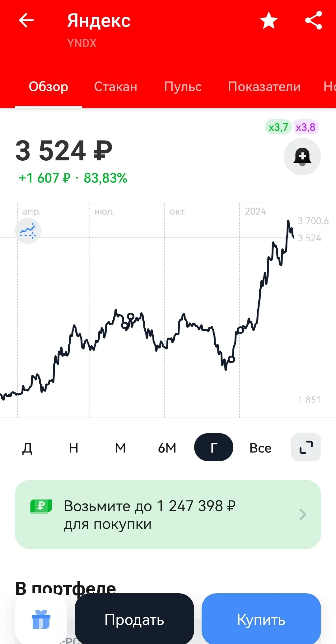
Task: Tap the green x3,7 leverage badge
Action: pyautogui.click(x=278, y=127)
